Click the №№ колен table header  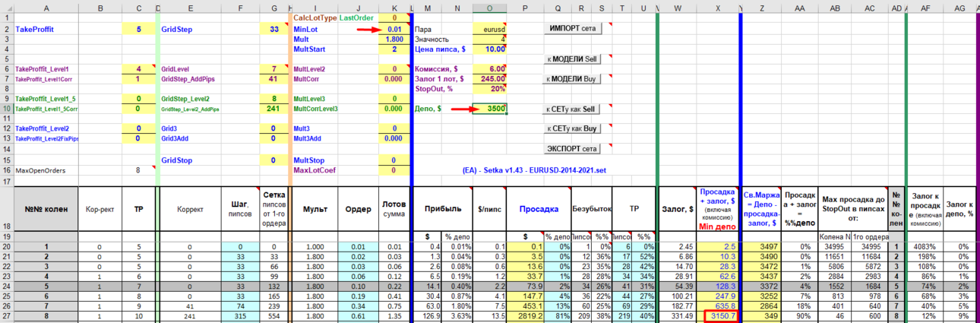tap(47, 208)
